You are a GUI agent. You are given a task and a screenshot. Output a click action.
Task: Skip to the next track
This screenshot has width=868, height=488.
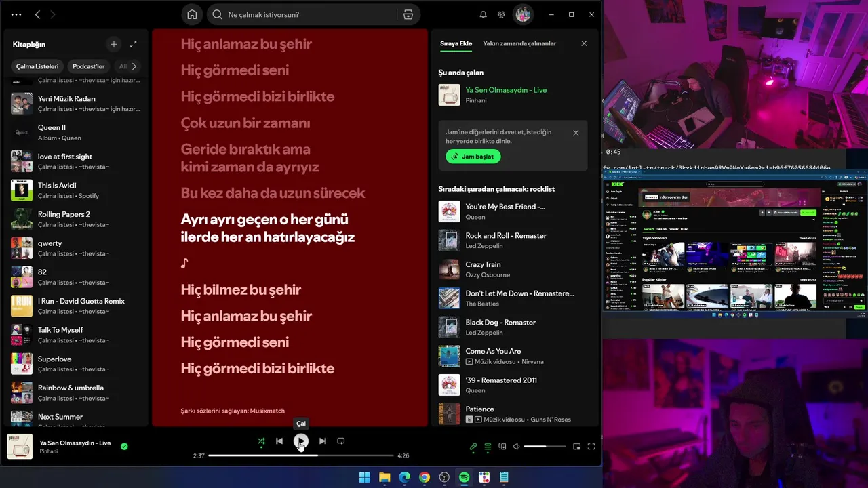pos(323,441)
